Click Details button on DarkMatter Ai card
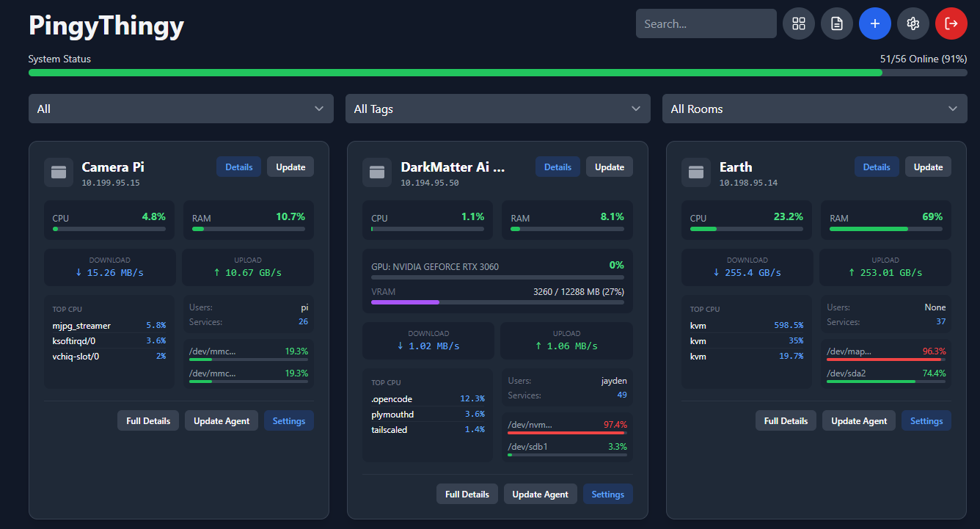The image size is (980, 529). pyautogui.click(x=557, y=167)
